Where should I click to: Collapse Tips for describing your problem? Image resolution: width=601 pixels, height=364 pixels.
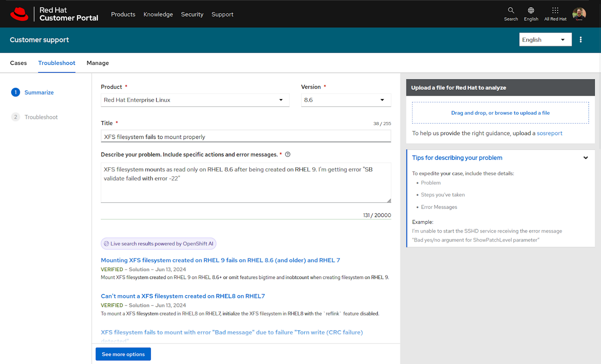(x=585, y=158)
